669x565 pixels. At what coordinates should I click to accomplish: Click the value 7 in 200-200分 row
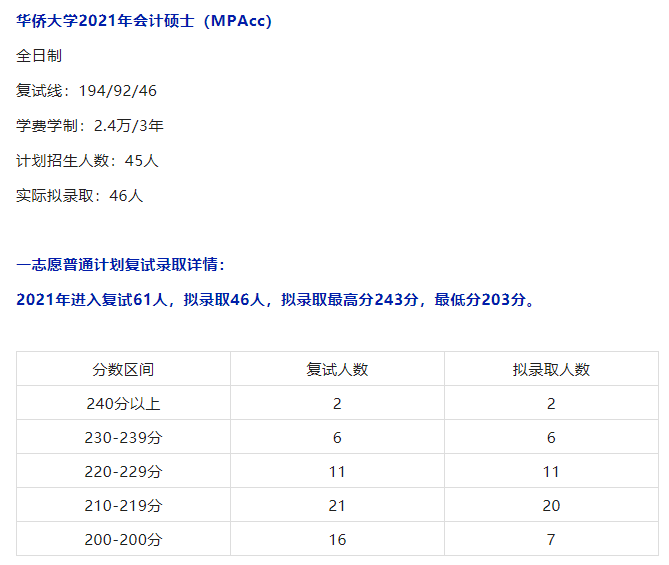pyautogui.click(x=551, y=539)
